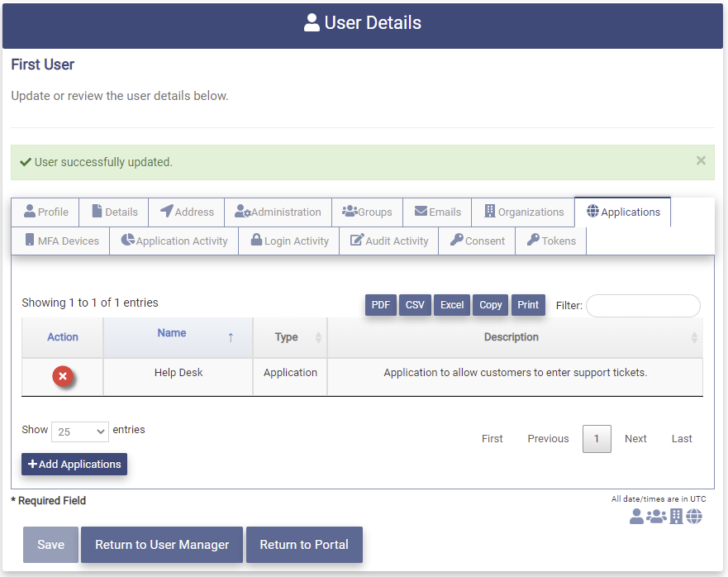Open the MFA Devices tab

pyautogui.click(x=61, y=241)
